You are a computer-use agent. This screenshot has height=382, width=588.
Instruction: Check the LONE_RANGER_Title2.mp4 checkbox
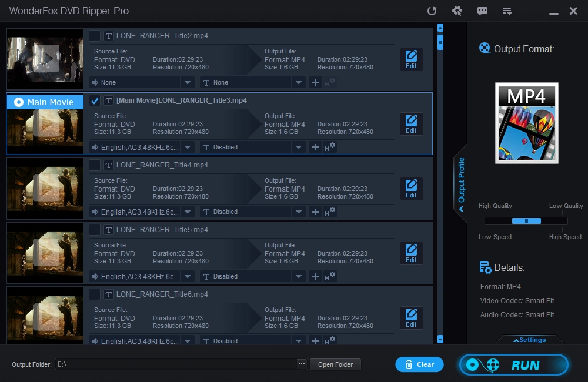94,36
